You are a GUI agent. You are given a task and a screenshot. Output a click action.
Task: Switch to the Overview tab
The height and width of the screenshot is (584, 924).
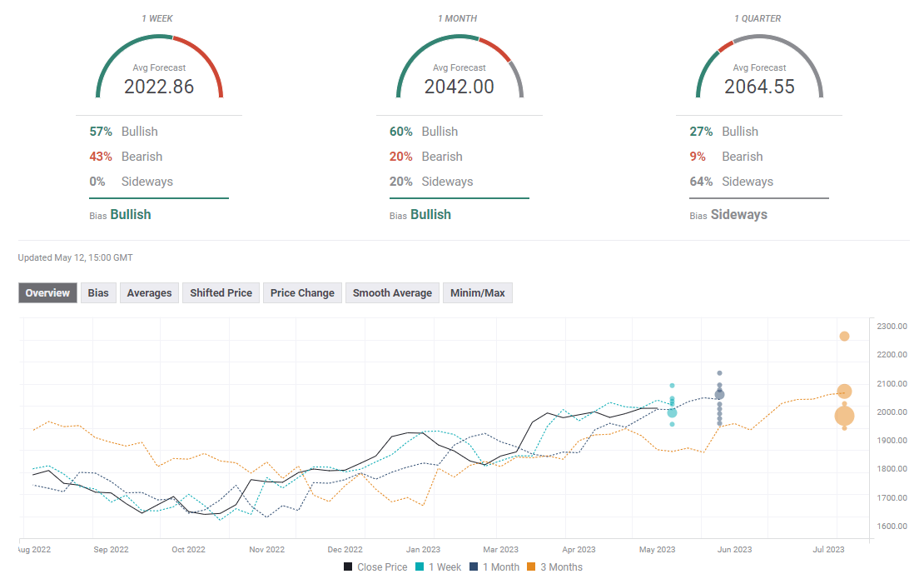click(x=47, y=292)
